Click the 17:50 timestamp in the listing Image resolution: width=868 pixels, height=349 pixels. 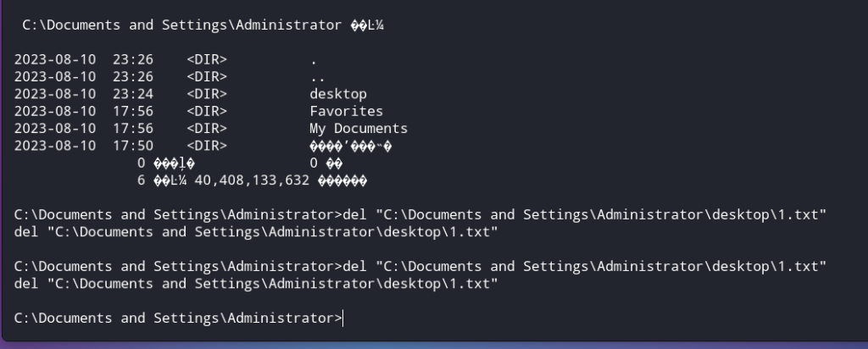[133, 146]
